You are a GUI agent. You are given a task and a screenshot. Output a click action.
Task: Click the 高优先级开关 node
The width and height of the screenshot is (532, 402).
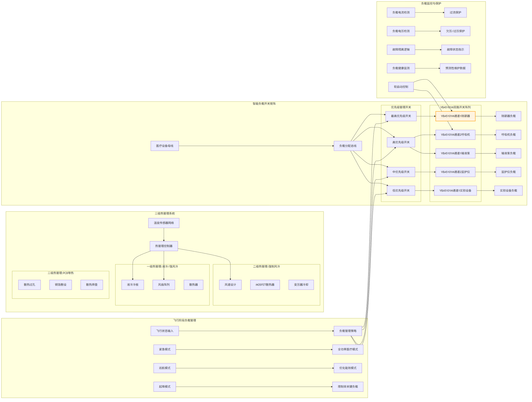pos(401,142)
